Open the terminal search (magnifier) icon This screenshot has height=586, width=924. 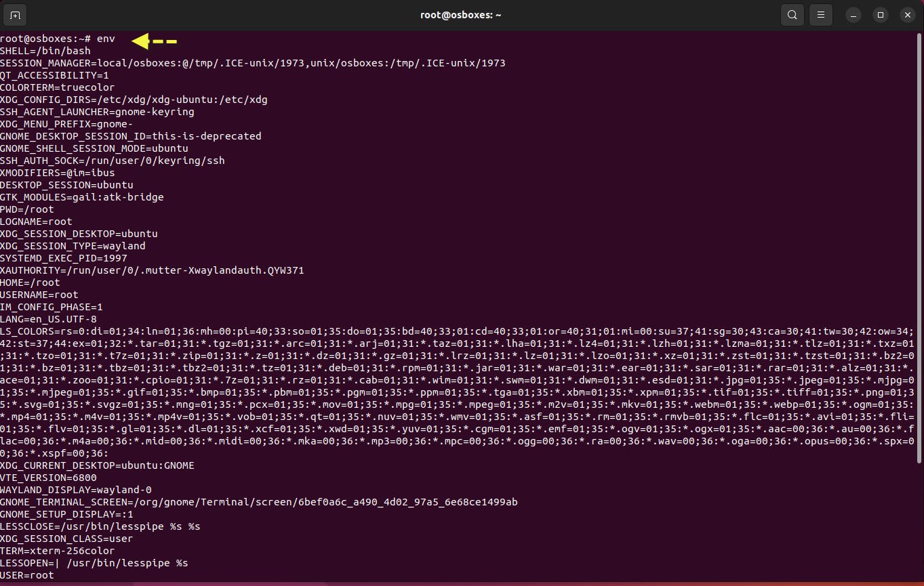pyautogui.click(x=792, y=14)
